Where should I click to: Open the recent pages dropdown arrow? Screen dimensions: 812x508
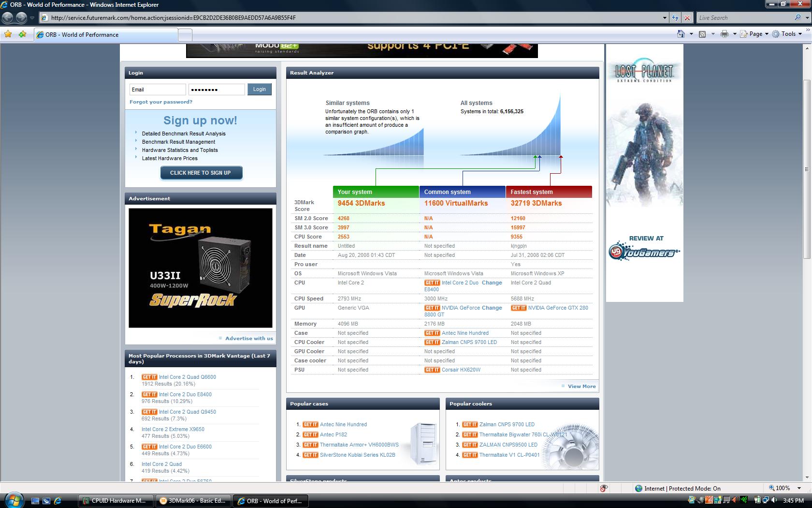click(x=32, y=18)
